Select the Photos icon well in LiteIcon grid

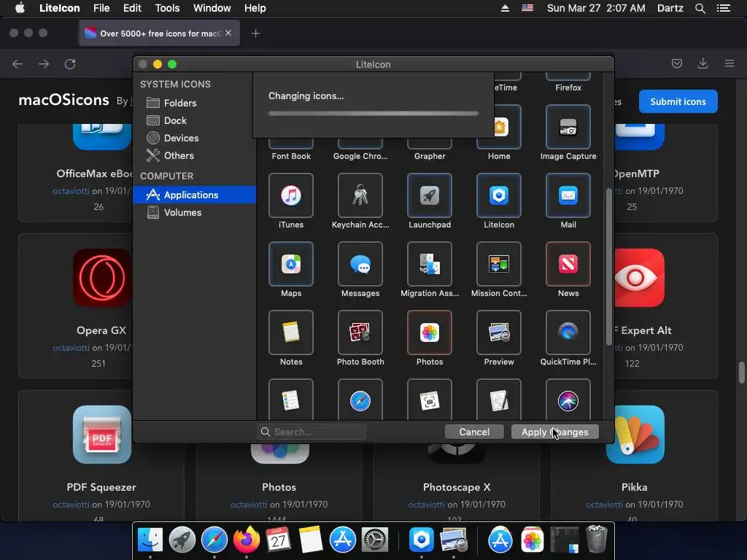coord(429,332)
